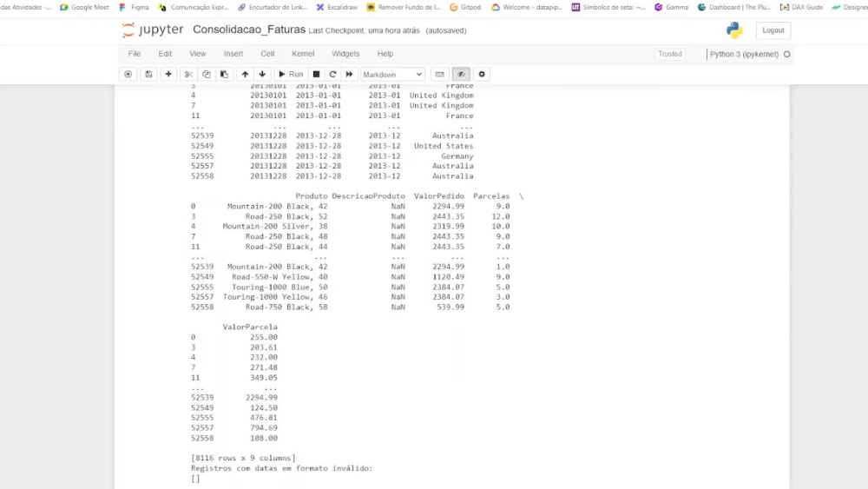Click value 349.05 in ValorParcela column
The image size is (868, 489).
pyautogui.click(x=264, y=378)
